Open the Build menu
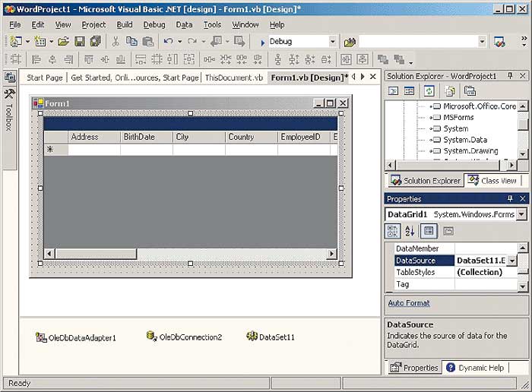 click(125, 25)
